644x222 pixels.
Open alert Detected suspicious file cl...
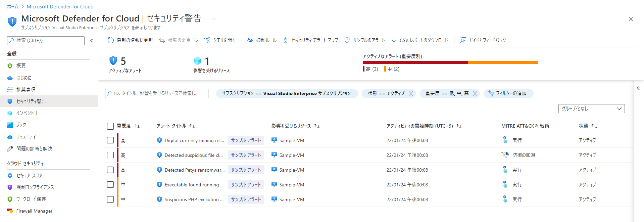point(194,155)
